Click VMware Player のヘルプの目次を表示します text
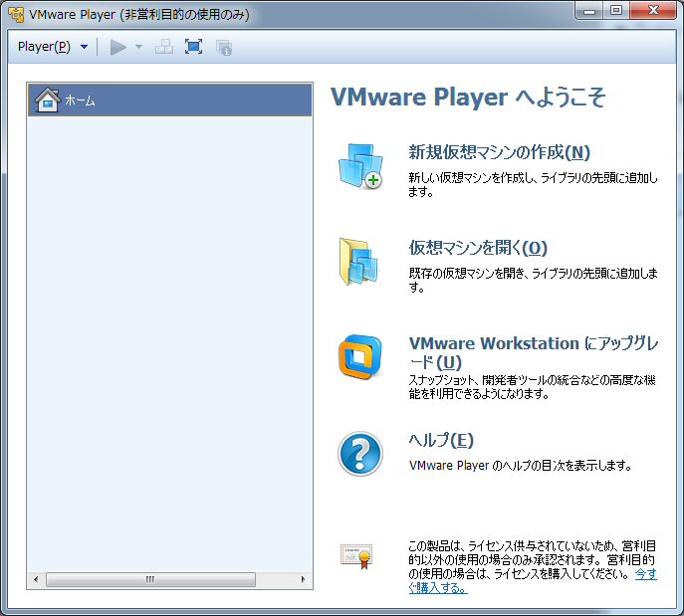The image size is (684, 616). point(521,466)
